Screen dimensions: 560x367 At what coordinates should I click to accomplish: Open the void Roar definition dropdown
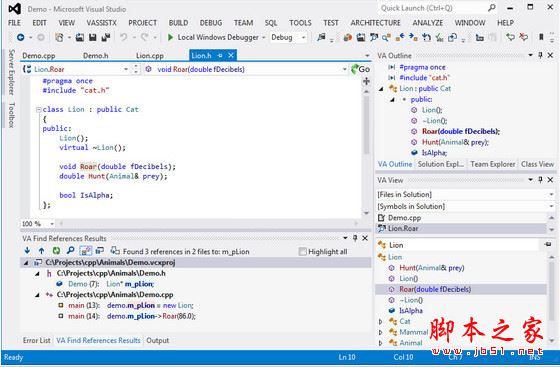tap(344, 69)
